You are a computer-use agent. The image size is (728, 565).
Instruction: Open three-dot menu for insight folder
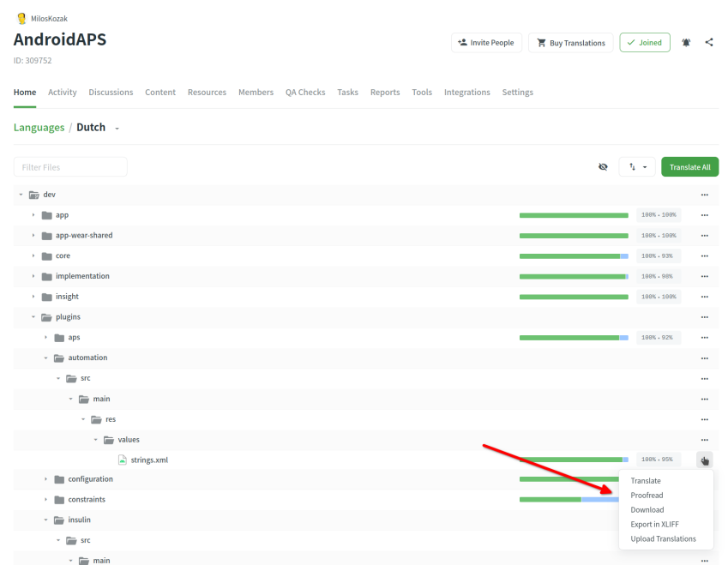(x=704, y=298)
